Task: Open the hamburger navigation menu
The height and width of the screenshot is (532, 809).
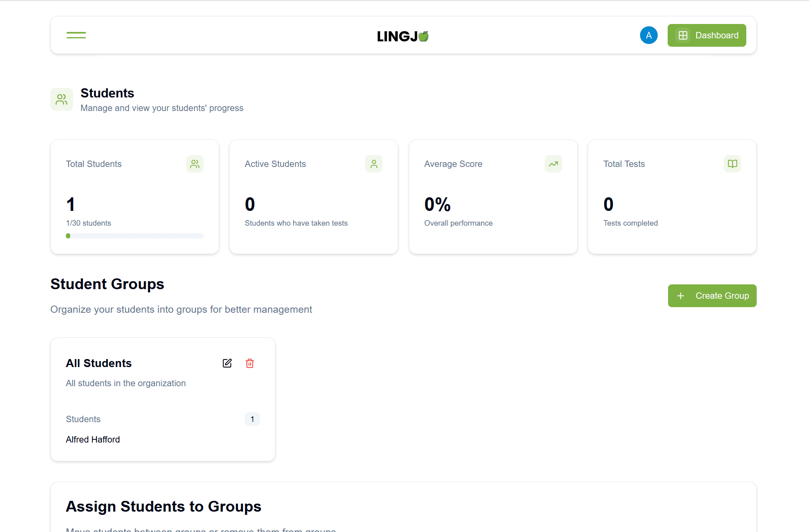Action: [76, 35]
